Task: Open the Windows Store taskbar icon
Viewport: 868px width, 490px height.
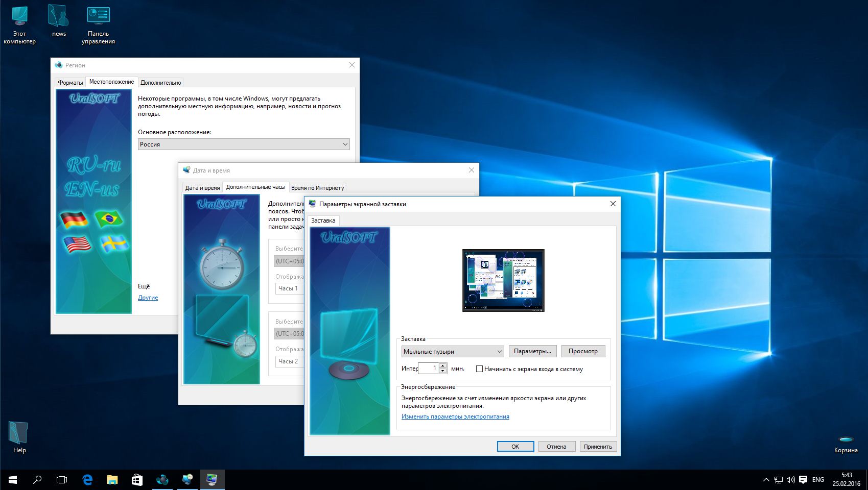Action: coord(137,480)
